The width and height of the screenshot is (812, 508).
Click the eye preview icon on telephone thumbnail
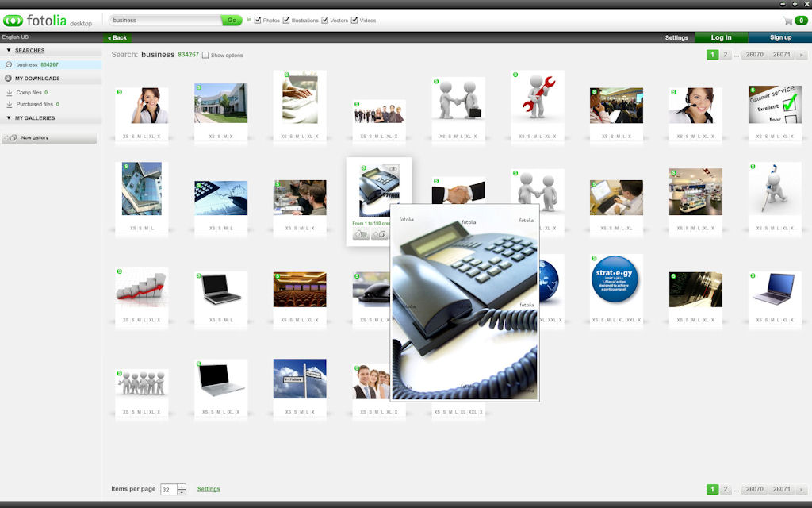(393, 169)
